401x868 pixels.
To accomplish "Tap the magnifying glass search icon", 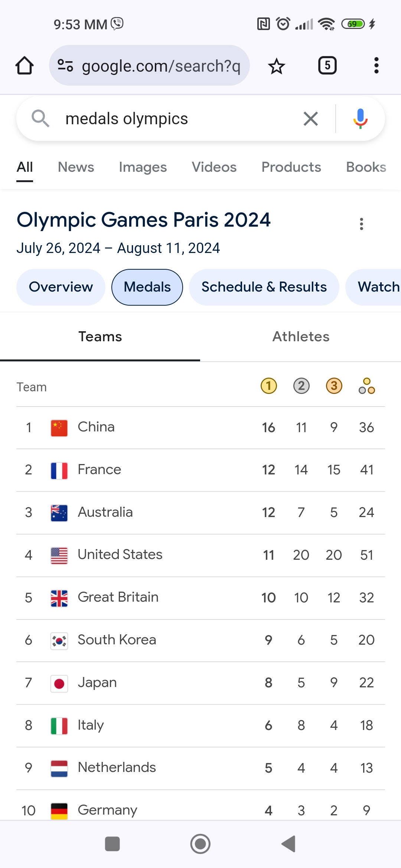I will tap(40, 119).
